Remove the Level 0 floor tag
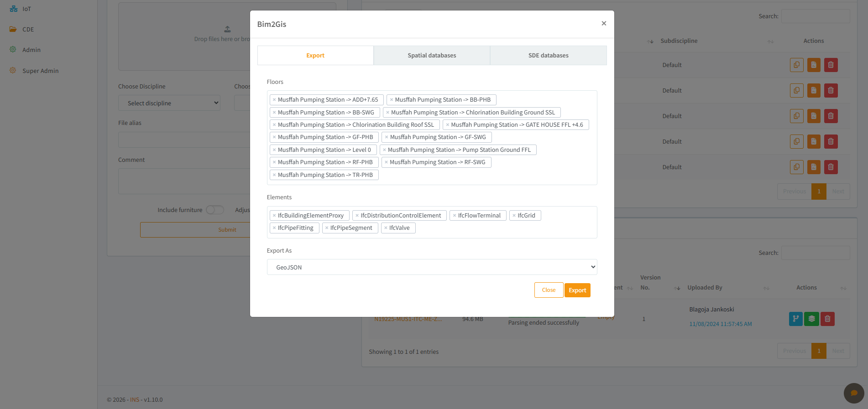The height and width of the screenshot is (409, 868). click(x=274, y=150)
